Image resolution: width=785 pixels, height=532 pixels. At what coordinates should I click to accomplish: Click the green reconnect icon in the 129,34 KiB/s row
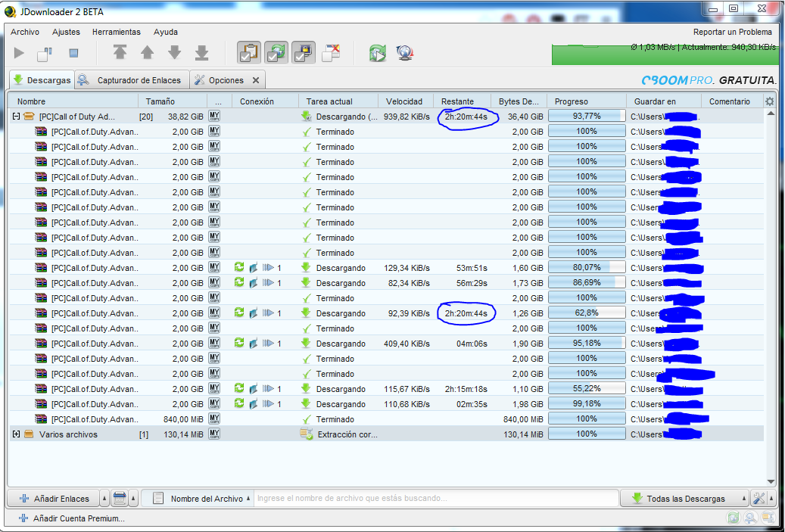coord(239,267)
